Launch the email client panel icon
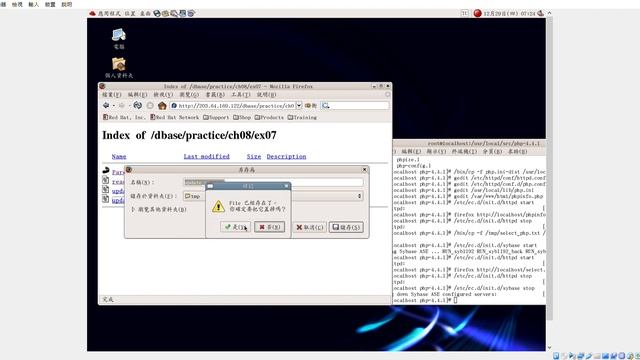This screenshot has width=640, height=360. click(165, 13)
